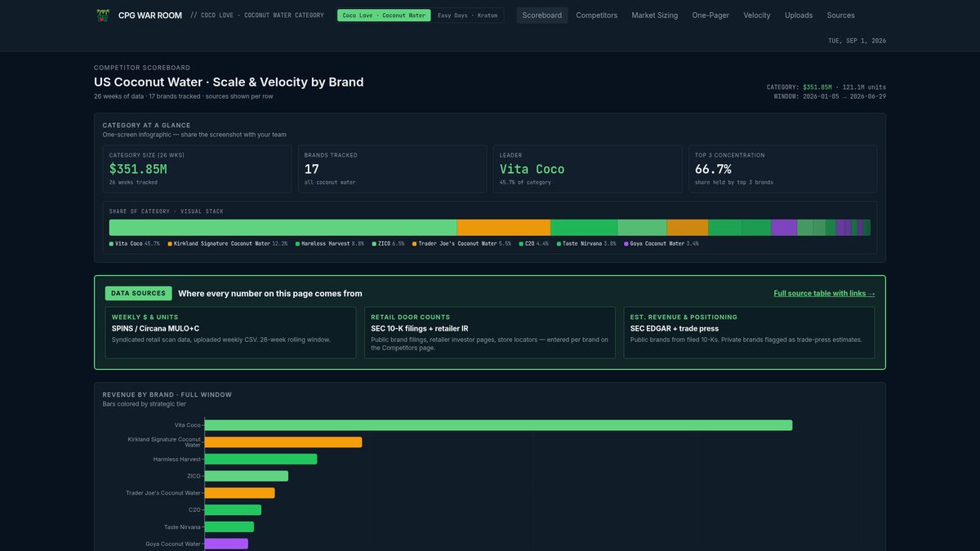This screenshot has width=980, height=551.
Task: Click the Harmless Harvest revenue bar
Action: (261, 459)
